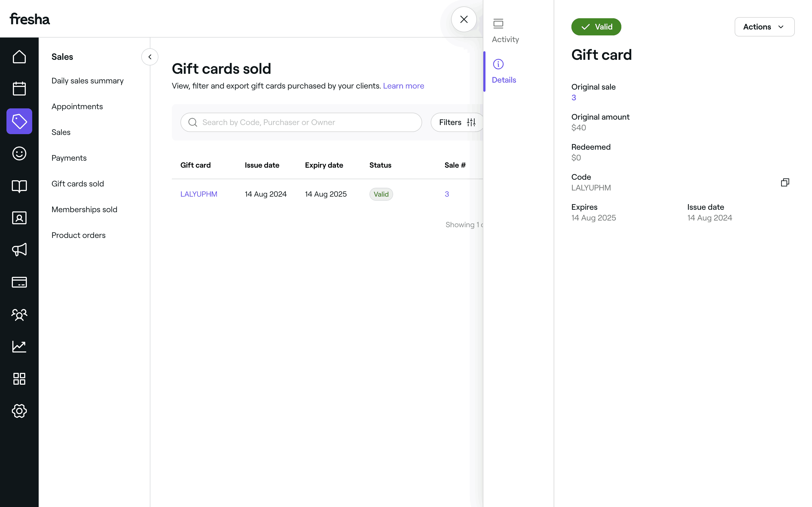This screenshot has width=812, height=507.
Task: Open the Calendar icon in sidebar
Action: coord(19,89)
